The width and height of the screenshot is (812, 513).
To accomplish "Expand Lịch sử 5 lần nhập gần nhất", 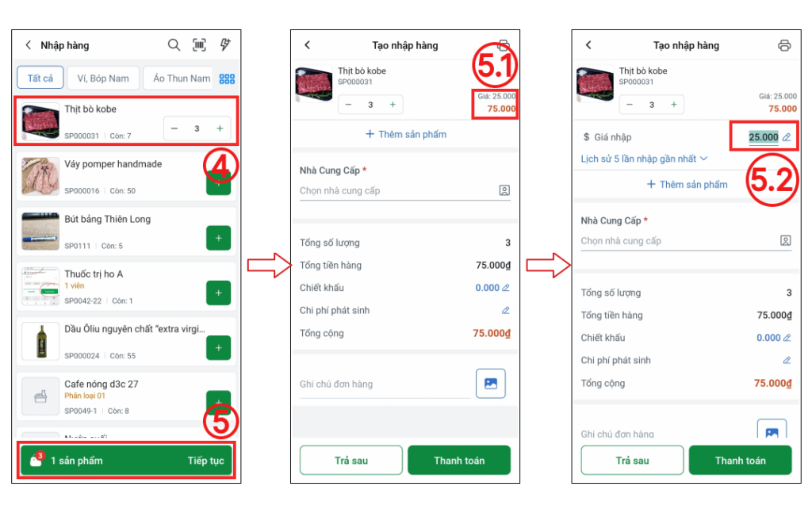I will [644, 159].
